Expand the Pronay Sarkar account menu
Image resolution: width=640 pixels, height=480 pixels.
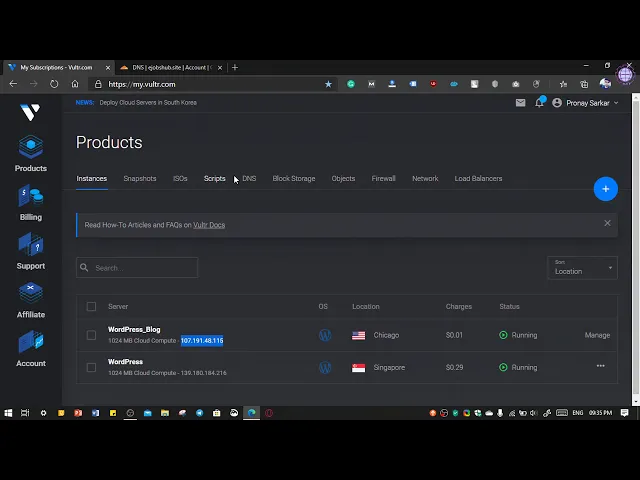coord(585,103)
